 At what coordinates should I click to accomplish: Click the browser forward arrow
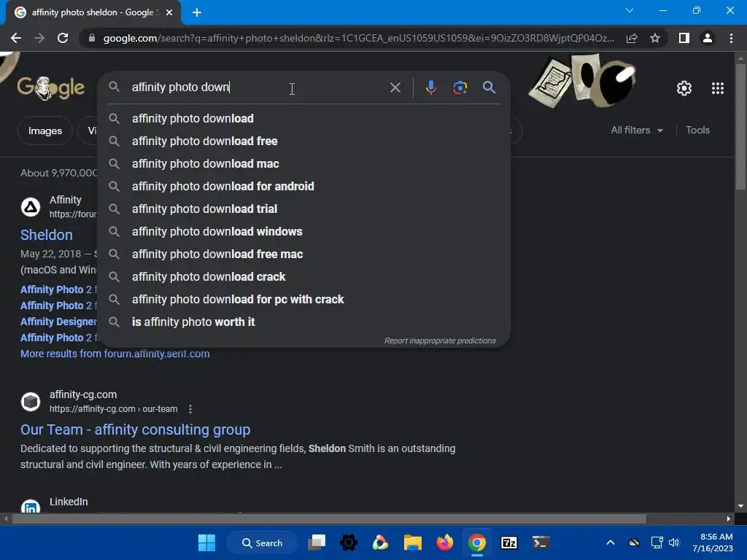(39, 38)
